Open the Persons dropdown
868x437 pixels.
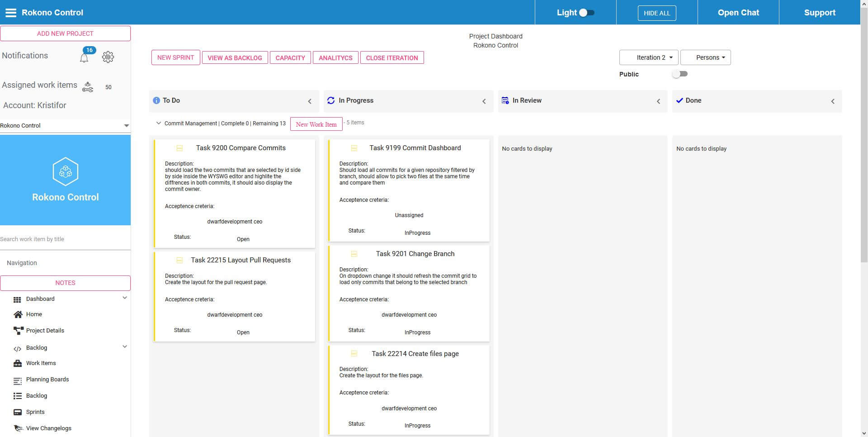[706, 57]
